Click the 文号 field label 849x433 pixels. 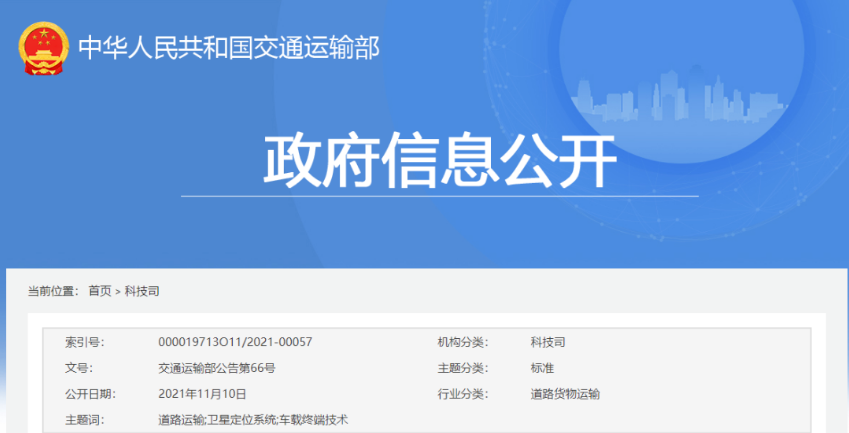(x=79, y=368)
